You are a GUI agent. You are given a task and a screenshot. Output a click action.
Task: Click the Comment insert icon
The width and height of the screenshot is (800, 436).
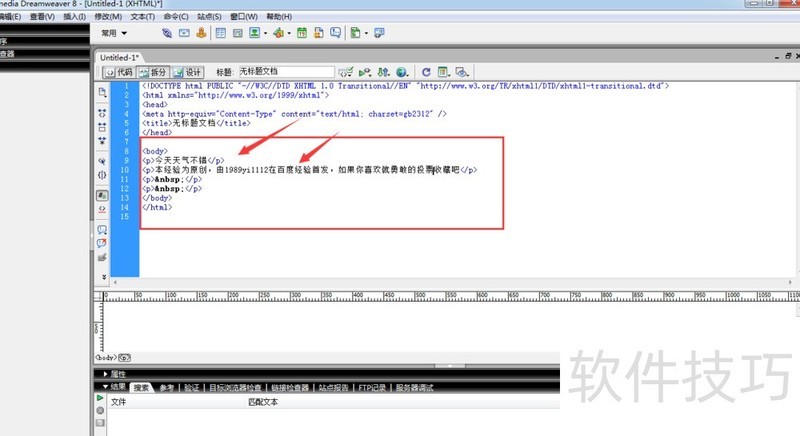coord(335,33)
